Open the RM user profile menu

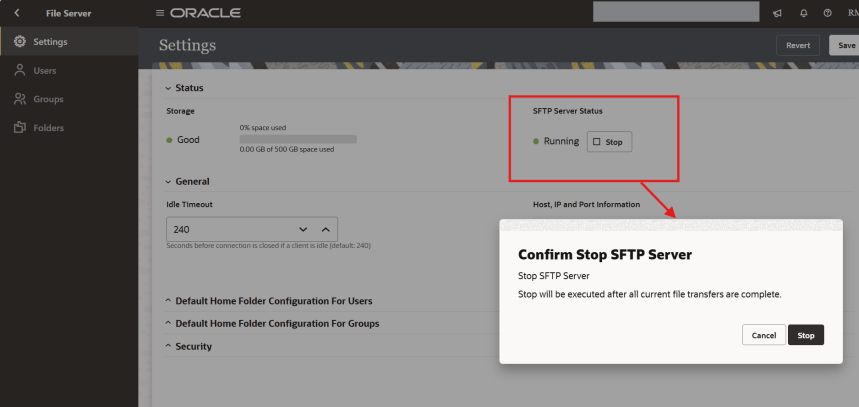pos(850,13)
